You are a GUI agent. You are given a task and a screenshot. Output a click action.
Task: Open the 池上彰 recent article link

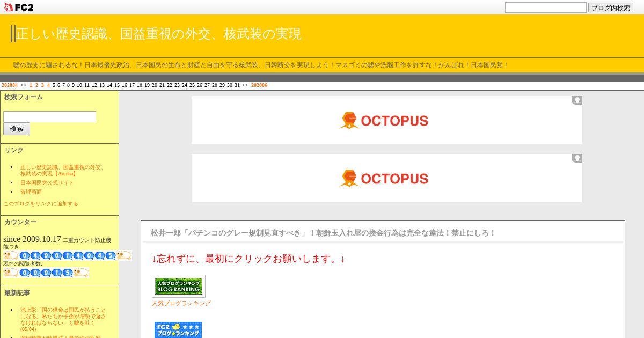[x=63, y=319]
